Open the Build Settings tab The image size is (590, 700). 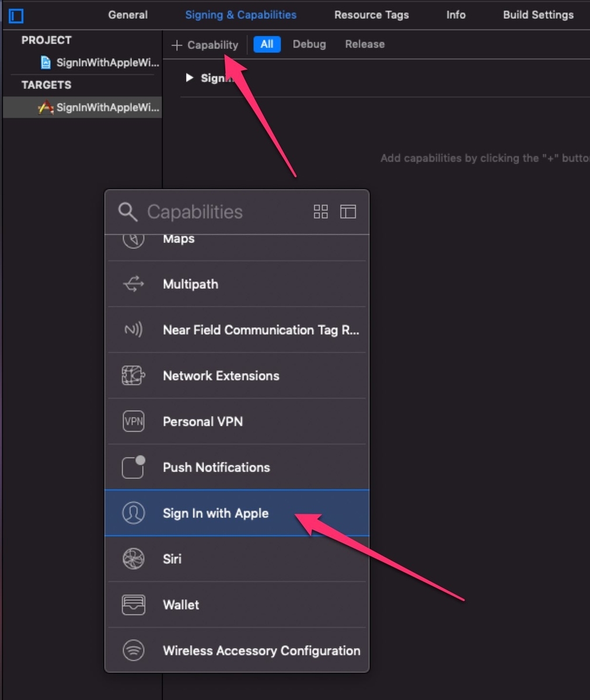click(538, 15)
